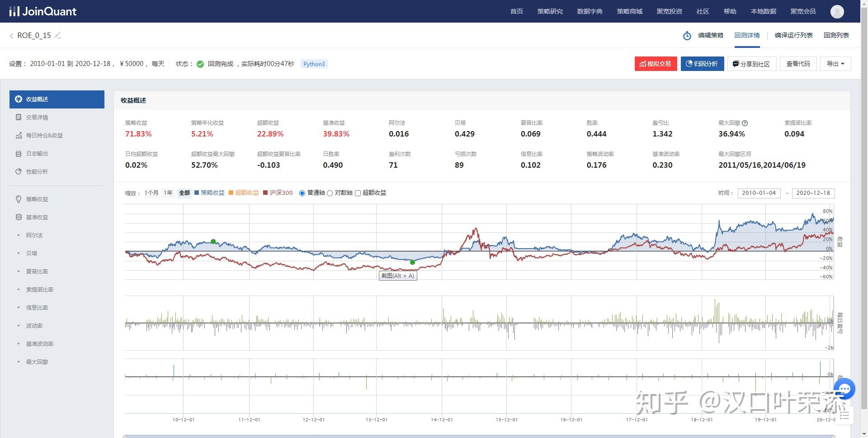868x438 pixels.
Task: Open the user avatar in top bar
Action: tap(837, 11)
